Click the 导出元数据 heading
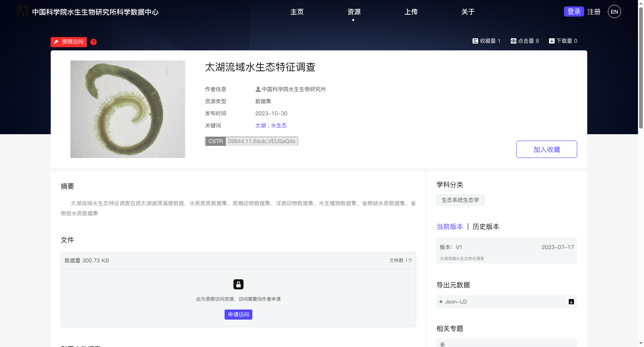This screenshot has width=644, height=347. pyautogui.click(x=453, y=285)
